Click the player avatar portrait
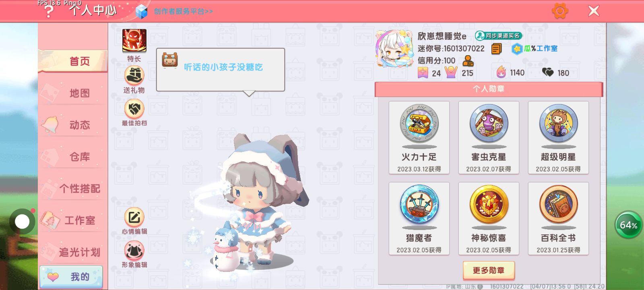 tap(394, 49)
